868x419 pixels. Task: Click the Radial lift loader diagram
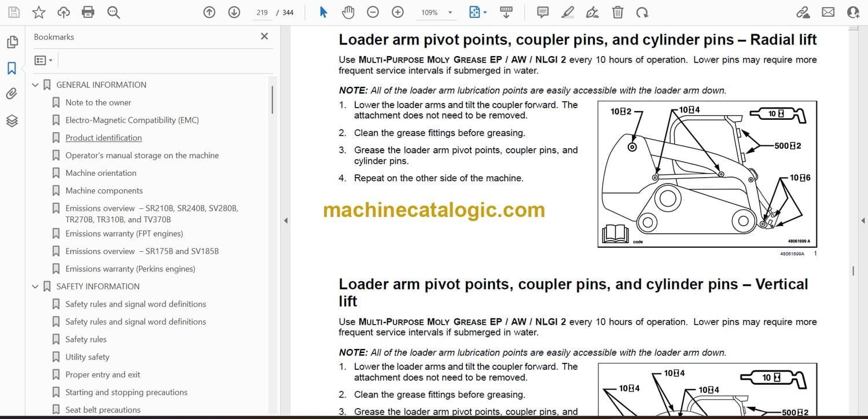[707, 174]
